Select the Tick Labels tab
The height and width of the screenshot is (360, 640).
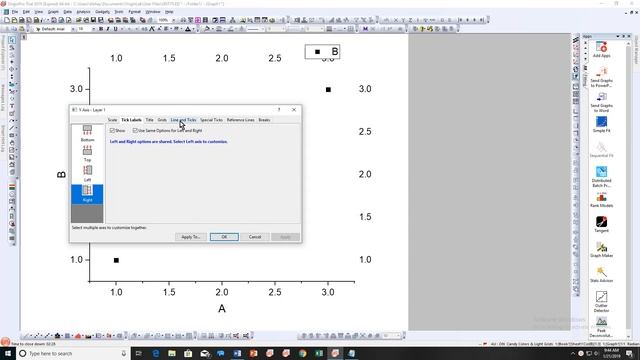point(131,120)
